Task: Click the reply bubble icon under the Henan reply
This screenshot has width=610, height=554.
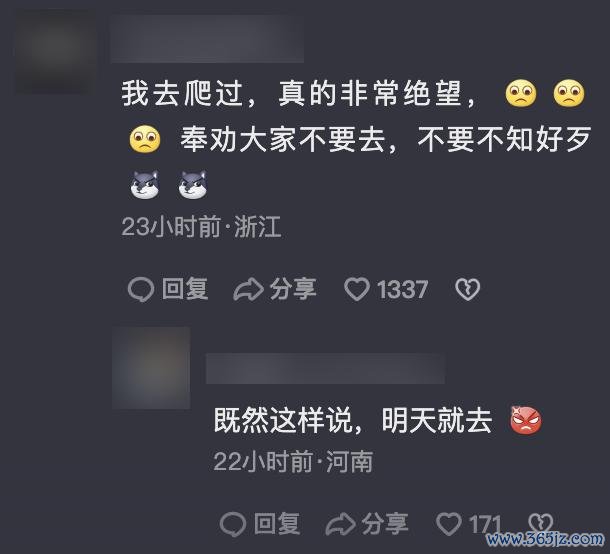Action: (x=233, y=524)
